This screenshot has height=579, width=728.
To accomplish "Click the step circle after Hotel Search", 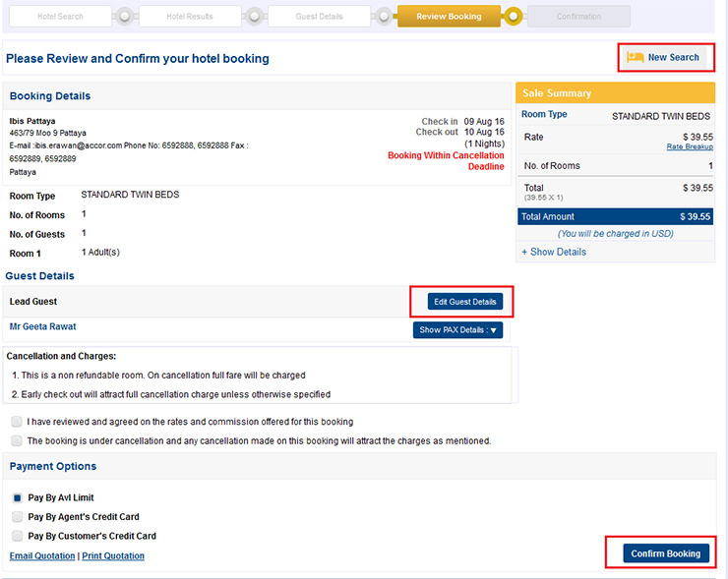I will pos(124,17).
